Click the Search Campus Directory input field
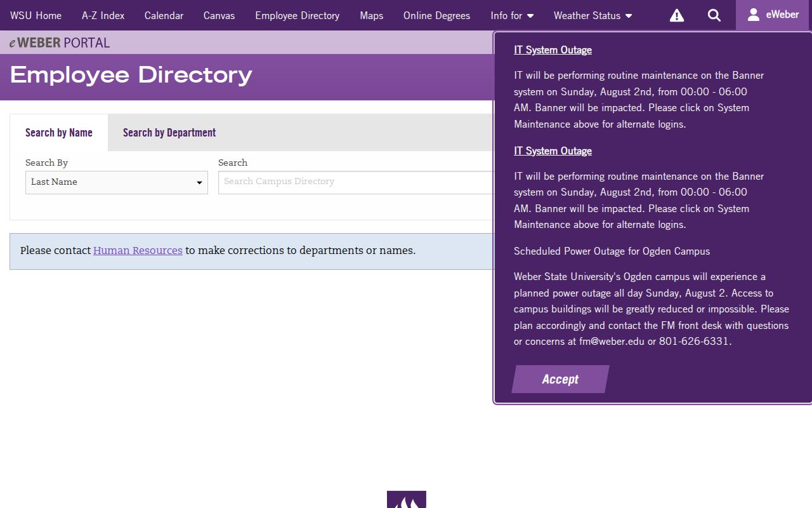Viewport: 812px width, 508px height. (x=356, y=182)
